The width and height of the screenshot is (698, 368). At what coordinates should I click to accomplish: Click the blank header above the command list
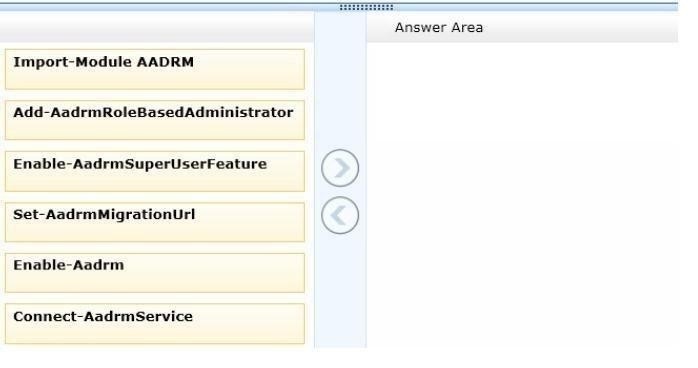click(x=157, y=27)
